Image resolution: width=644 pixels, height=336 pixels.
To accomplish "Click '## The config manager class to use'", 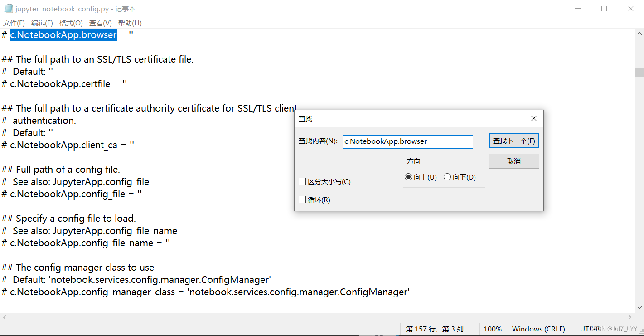I will (x=78, y=268).
